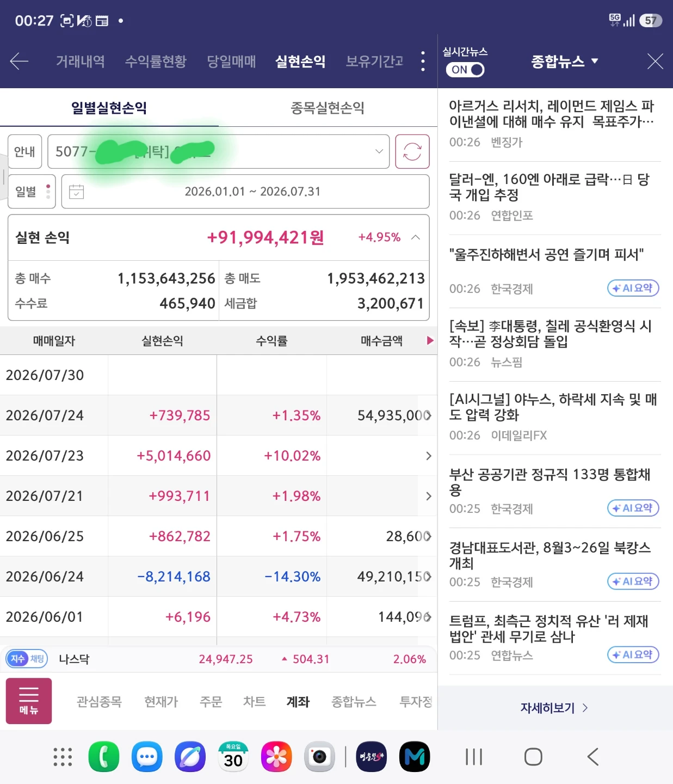Open the 2026/07/23 row detail arrow
This screenshot has height=784, width=673.
[x=429, y=456]
